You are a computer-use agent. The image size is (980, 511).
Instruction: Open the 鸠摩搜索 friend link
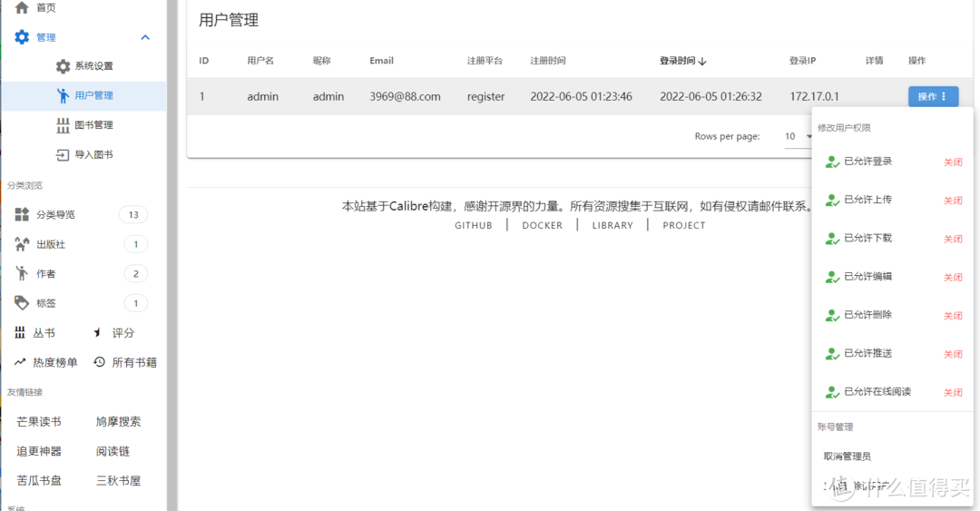pyautogui.click(x=118, y=421)
